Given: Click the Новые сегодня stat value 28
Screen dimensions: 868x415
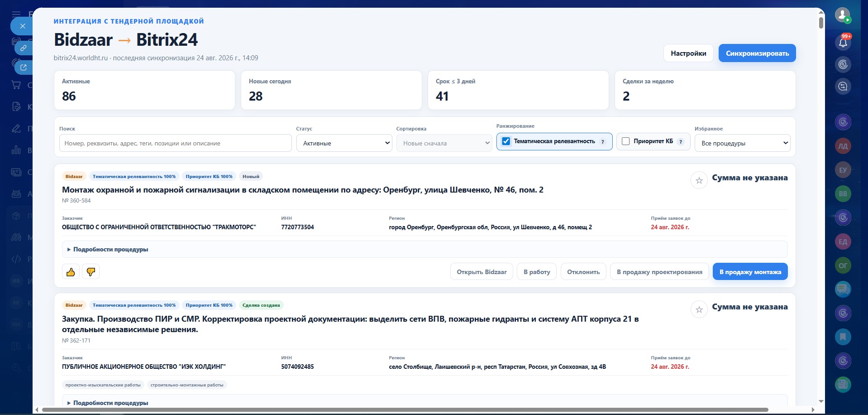Looking at the screenshot, I should (x=256, y=96).
